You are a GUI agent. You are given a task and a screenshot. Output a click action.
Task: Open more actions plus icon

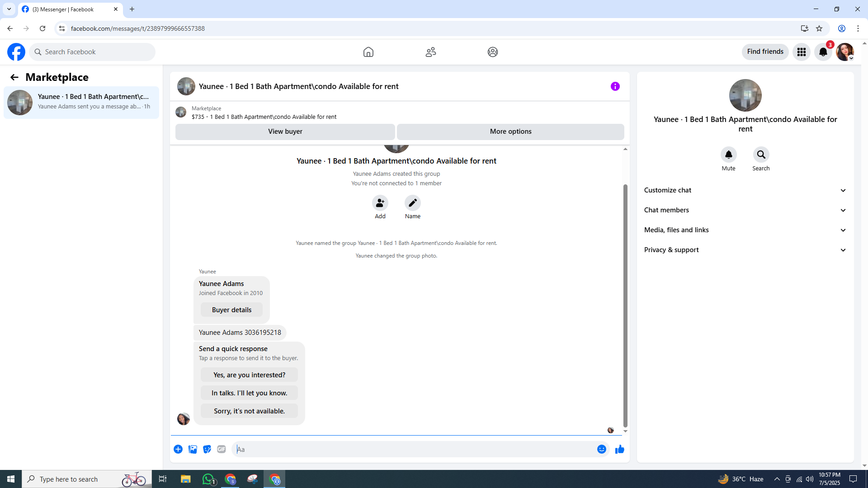(x=178, y=449)
